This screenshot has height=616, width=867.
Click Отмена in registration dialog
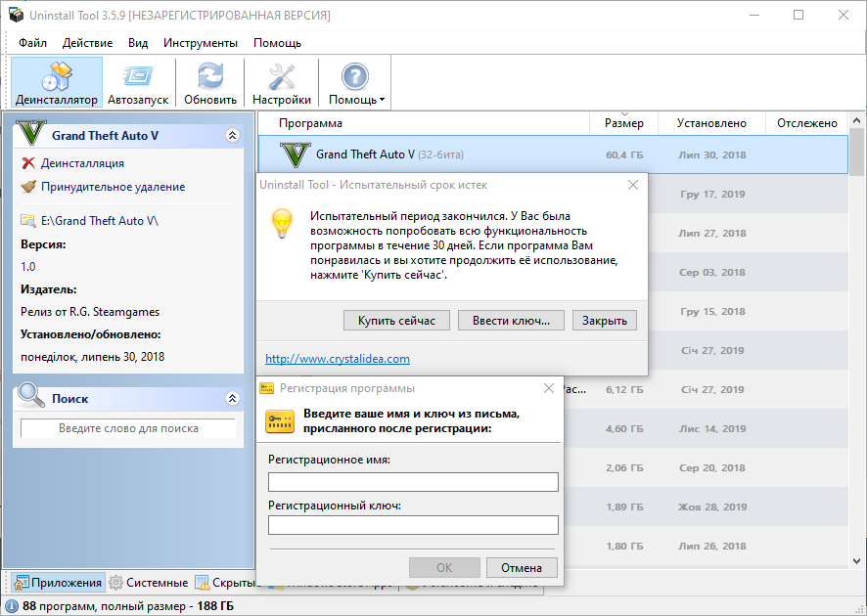click(x=522, y=567)
